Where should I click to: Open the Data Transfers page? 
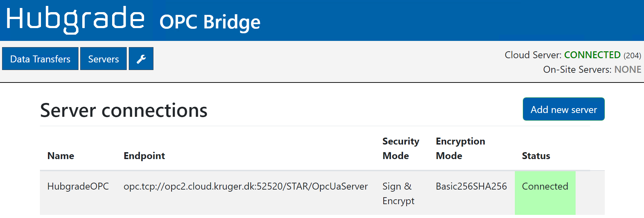pos(40,59)
